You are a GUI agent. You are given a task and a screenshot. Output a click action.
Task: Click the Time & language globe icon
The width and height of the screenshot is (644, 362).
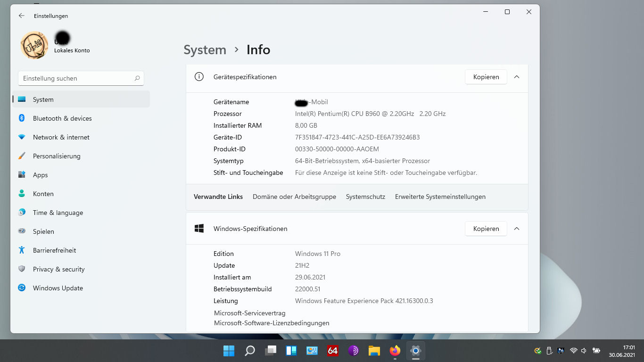point(22,213)
